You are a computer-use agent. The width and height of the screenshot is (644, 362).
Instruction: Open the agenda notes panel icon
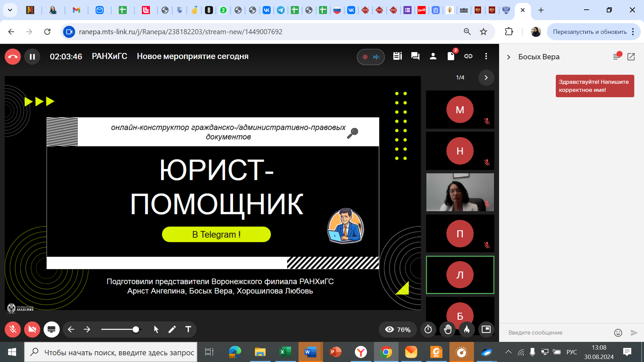(x=397, y=56)
